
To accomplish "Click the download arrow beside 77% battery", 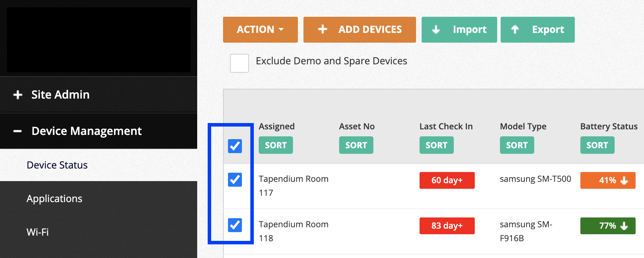I will (624, 226).
